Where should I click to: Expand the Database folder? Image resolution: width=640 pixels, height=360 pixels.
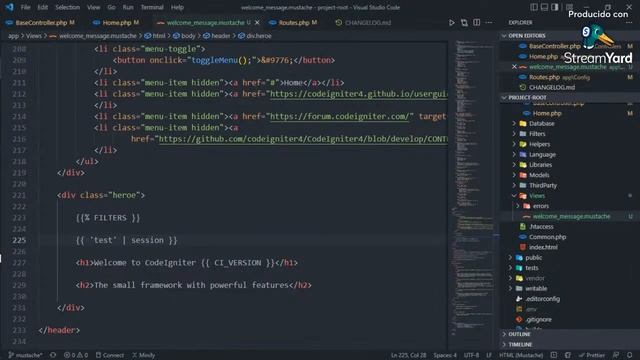tap(541, 123)
